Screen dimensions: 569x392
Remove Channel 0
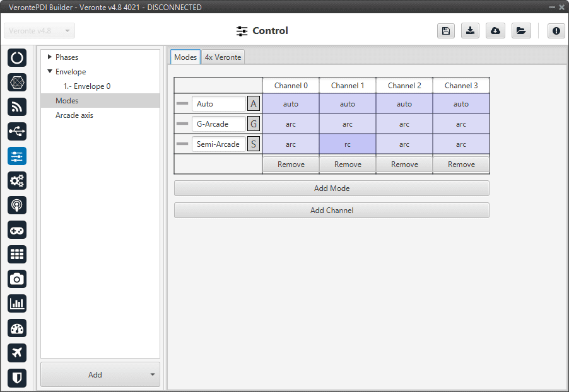click(x=291, y=164)
